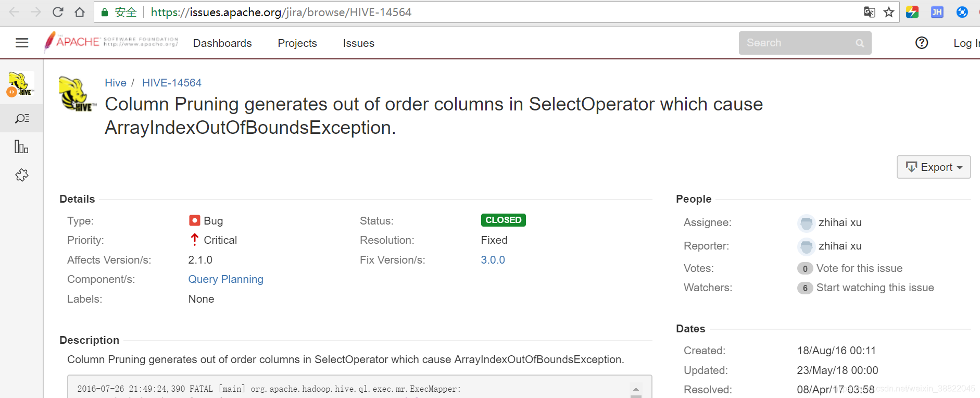
Task: Click the votes count badge 0
Action: point(805,269)
